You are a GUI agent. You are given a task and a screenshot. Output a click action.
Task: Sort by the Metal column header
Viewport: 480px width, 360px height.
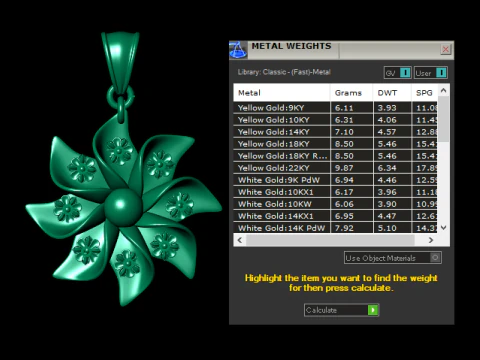pos(282,93)
